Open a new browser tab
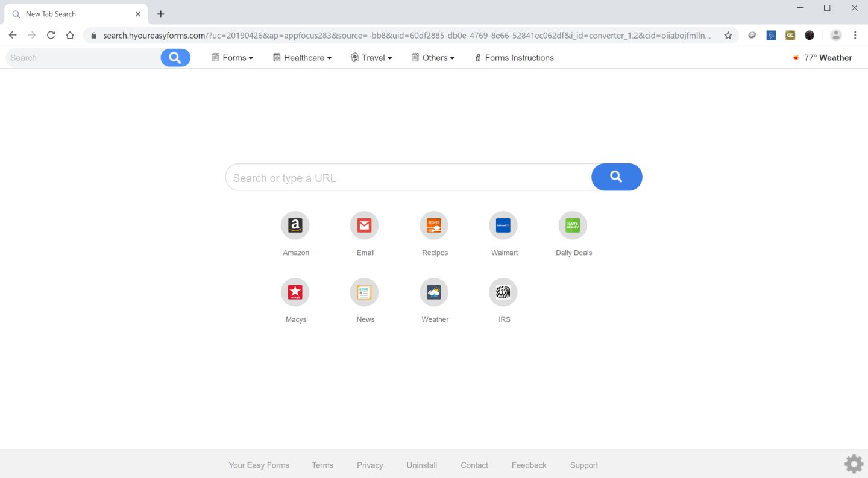Image resolution: width=868 pixels, height=478 pixels. pyautogui.click(x=160, y=14)
